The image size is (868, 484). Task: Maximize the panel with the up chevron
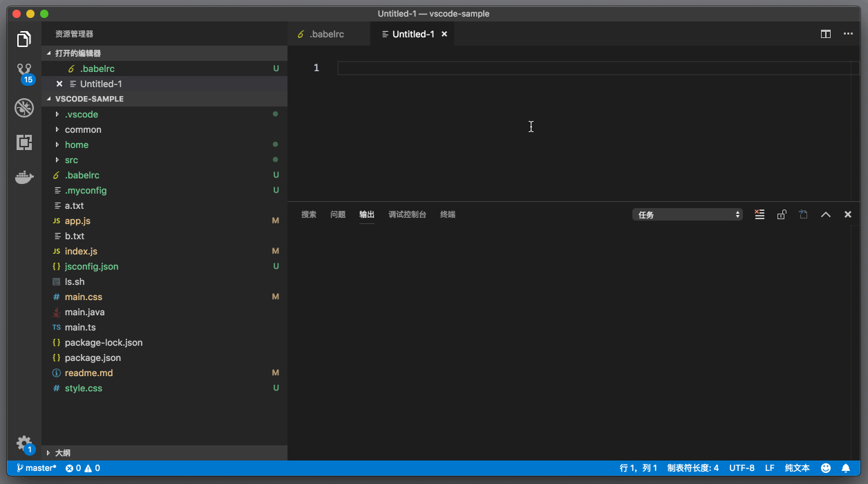(825, 214)
